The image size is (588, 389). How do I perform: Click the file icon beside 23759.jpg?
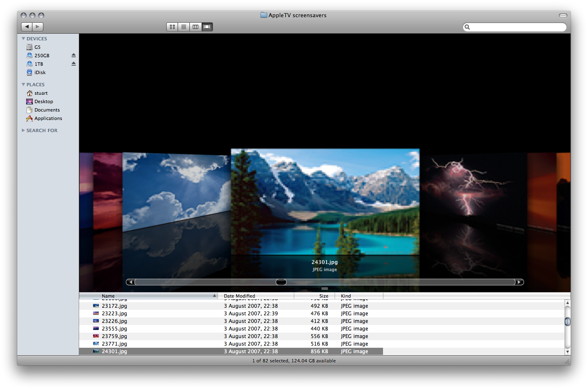96,336
